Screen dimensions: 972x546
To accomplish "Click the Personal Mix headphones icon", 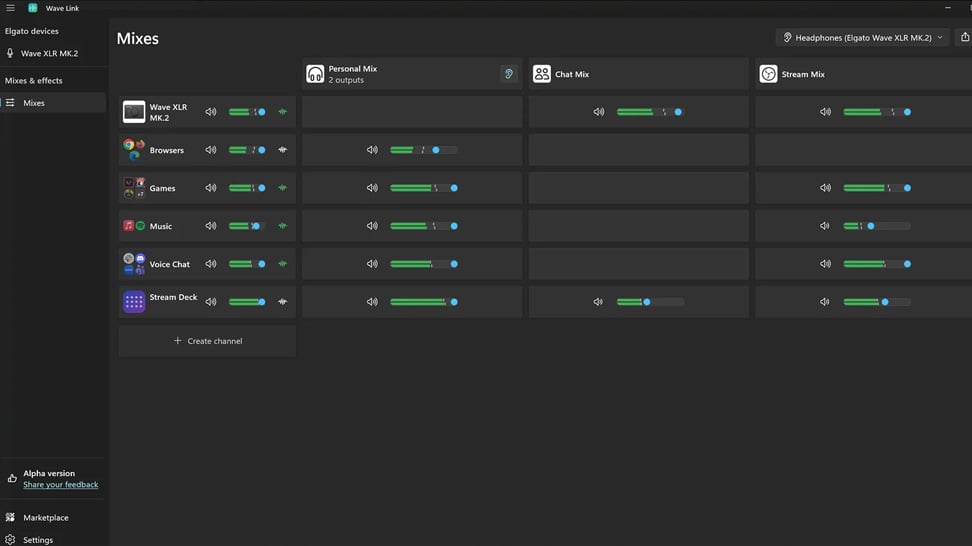I will point(315,74).
